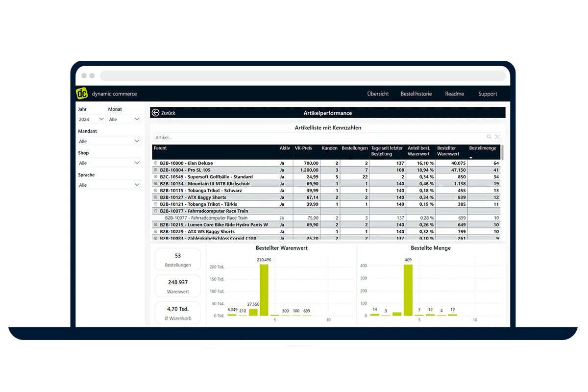Expand row B2B-10154 - Mountain III MTB Klickschuh
This screenshot has height=392, width=588.
coord(156,184)
